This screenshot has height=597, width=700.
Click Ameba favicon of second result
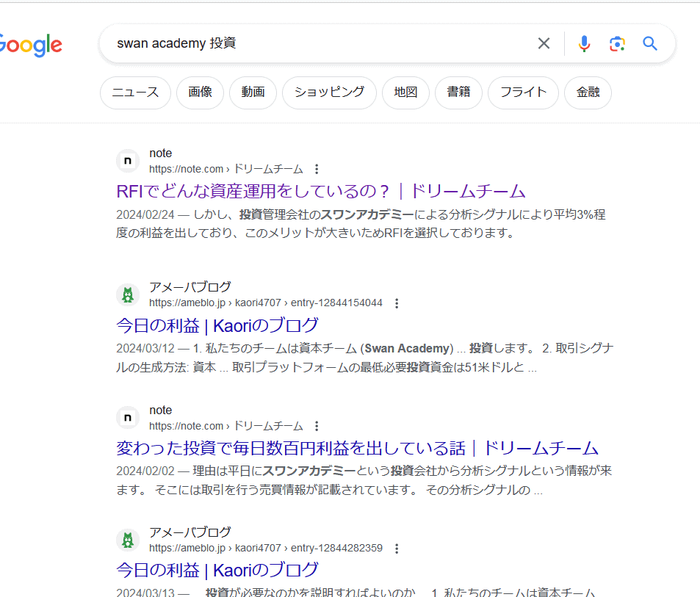(x=128, y=295)
